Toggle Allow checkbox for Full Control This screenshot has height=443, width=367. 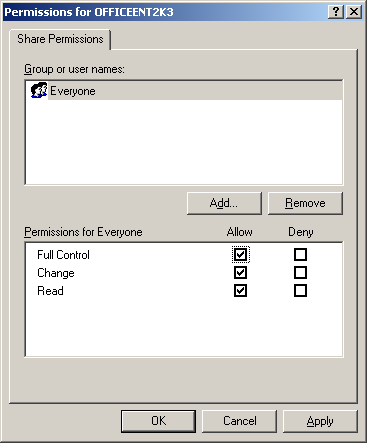tap(240, 255)
